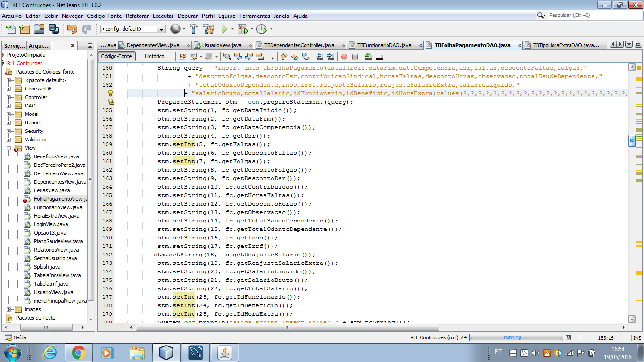Viewport: 644px width, 362px height.
Task: Click the running progress bar
Action: [x=516, y=337]
